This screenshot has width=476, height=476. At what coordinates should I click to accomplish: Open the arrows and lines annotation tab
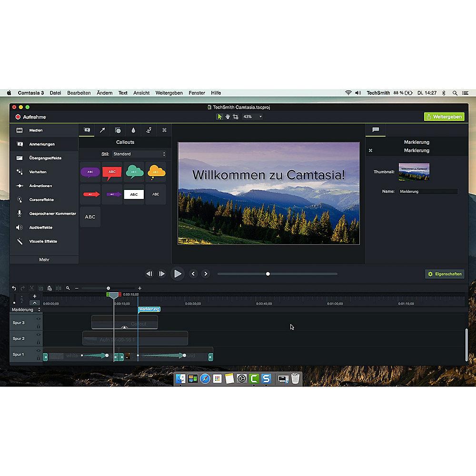pyautogui.click(x=102, y=130)
